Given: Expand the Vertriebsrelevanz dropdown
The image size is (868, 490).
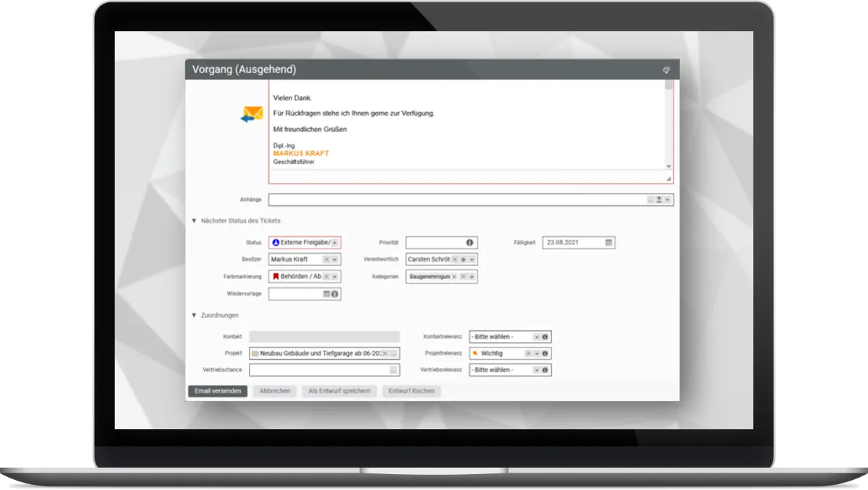Looking at the screenshot, I should coord(536,370).
